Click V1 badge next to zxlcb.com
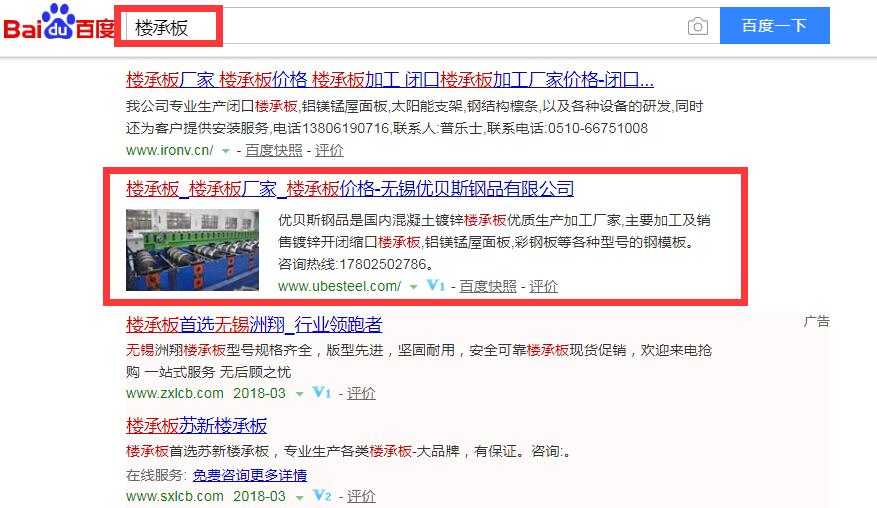 coord(322,393)
